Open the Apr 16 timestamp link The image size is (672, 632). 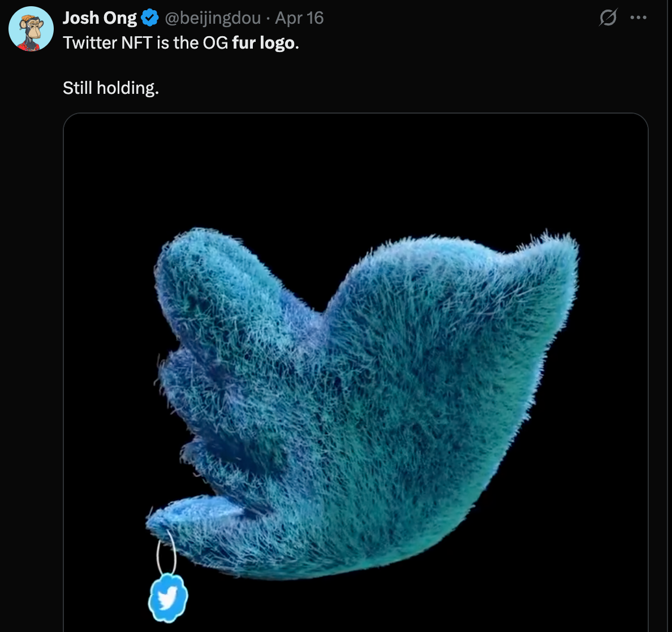pos(299,18)
